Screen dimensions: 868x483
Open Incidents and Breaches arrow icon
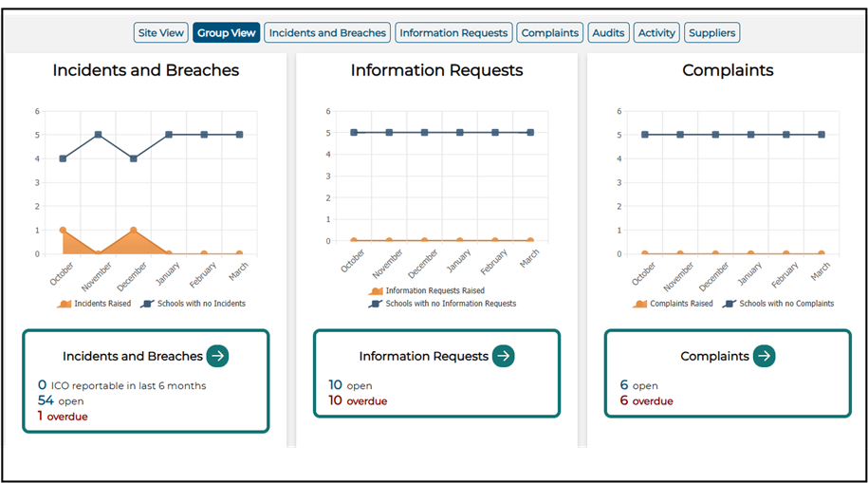tap(217, 356)
